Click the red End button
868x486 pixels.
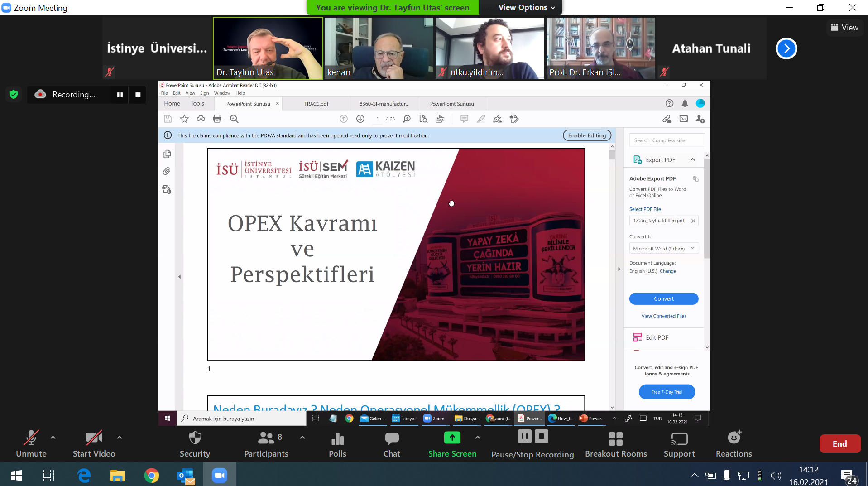click(x=839, y=444)
